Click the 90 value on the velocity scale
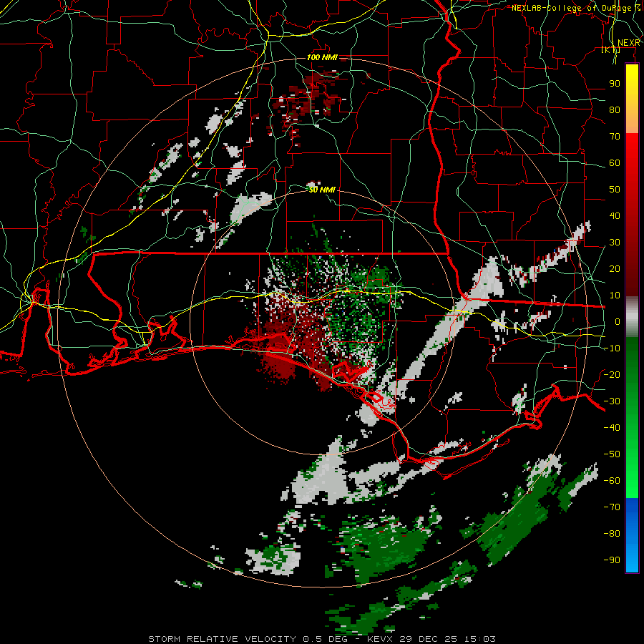 click(615, 84)
